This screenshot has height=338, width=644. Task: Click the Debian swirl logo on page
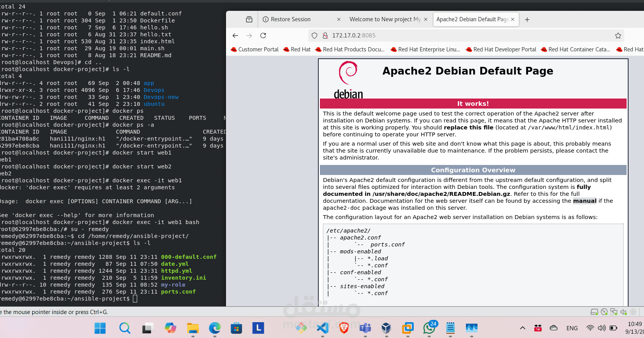[x=348, y=80]
